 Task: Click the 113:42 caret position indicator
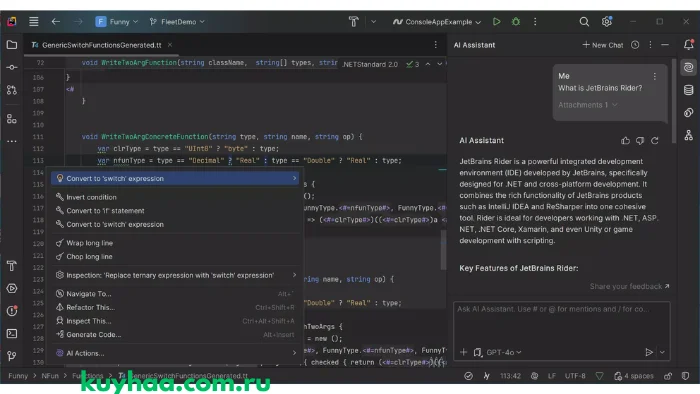[510, 376]
